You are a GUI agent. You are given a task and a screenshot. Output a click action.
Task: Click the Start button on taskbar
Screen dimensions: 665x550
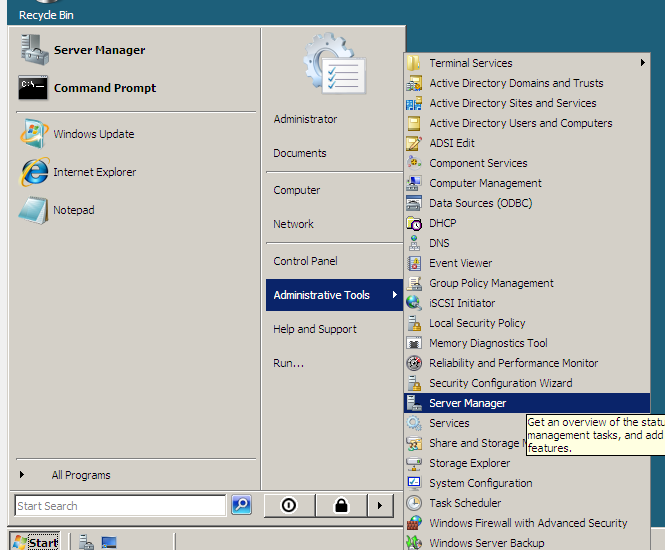pos(35,542)
